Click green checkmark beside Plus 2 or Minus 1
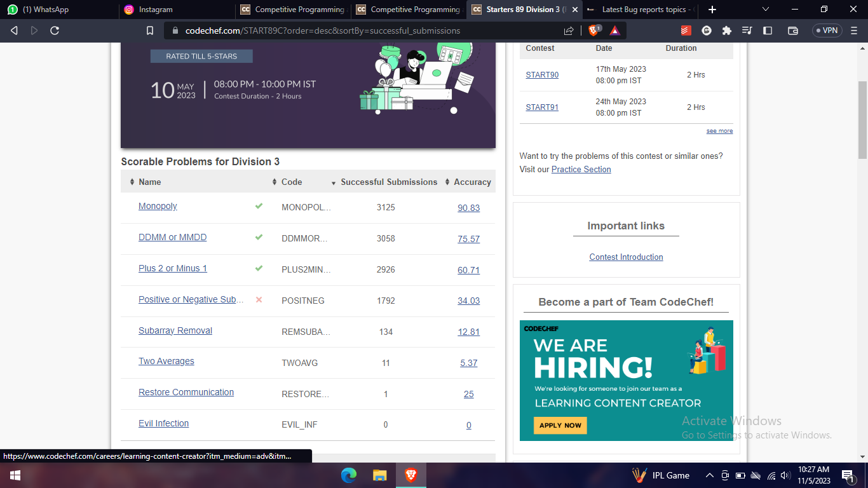The image size is (868, 488). 259,268
